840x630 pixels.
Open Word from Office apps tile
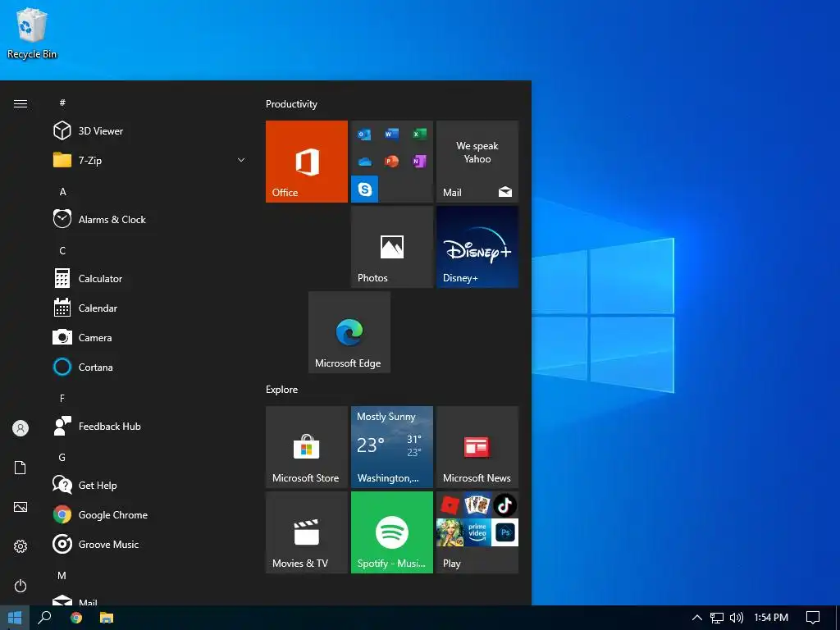pos(391,134)
